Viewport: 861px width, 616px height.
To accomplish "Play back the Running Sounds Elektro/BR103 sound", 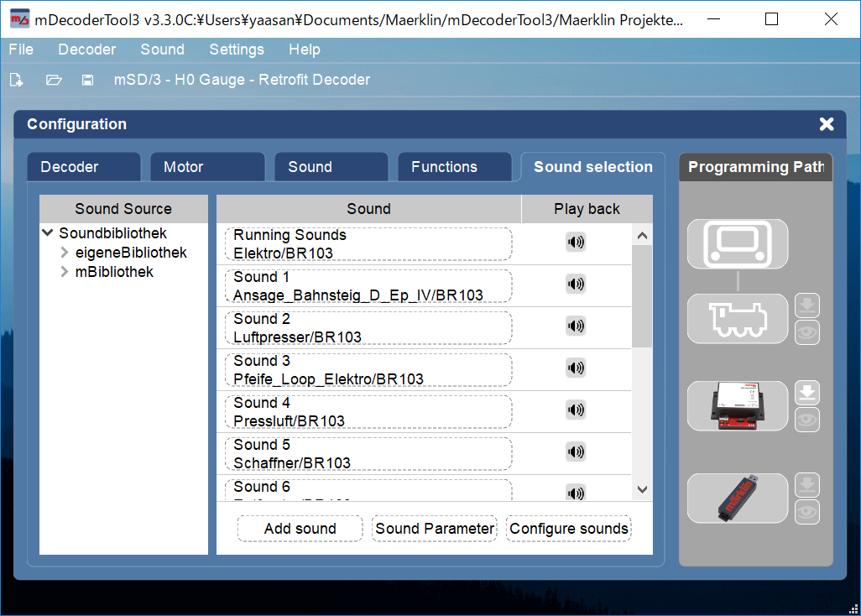I will tap(576, 243).
